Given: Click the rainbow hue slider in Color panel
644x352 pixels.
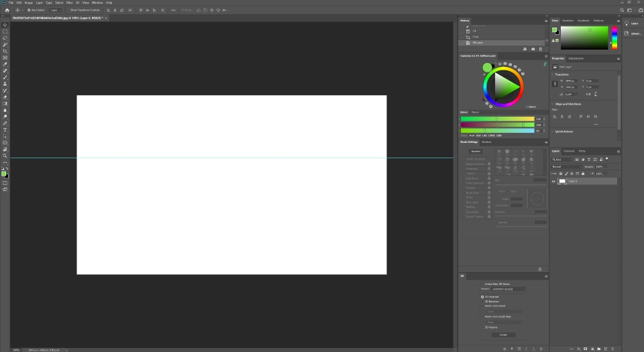Looking at the screenshot, I should [614, 38].
